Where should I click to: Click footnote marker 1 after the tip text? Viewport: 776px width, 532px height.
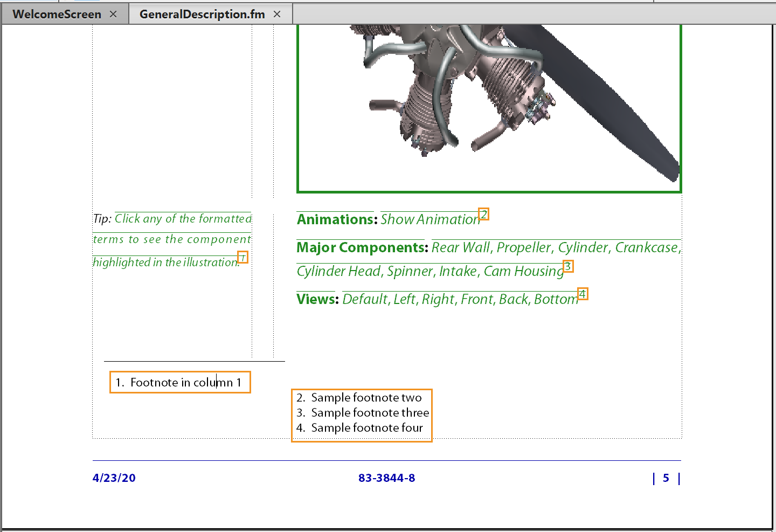243,258
